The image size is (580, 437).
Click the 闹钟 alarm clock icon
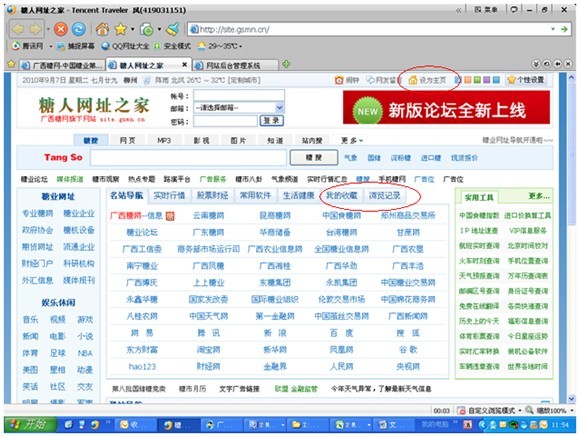pos(339,80)
